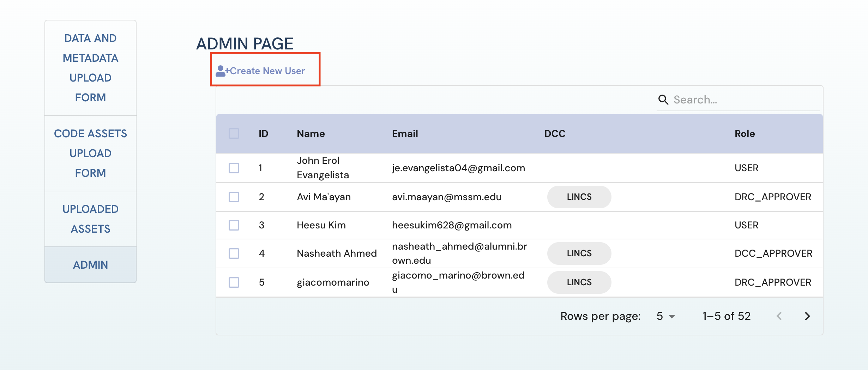Toggle the select-all checkbox in table header

point(234,133)
